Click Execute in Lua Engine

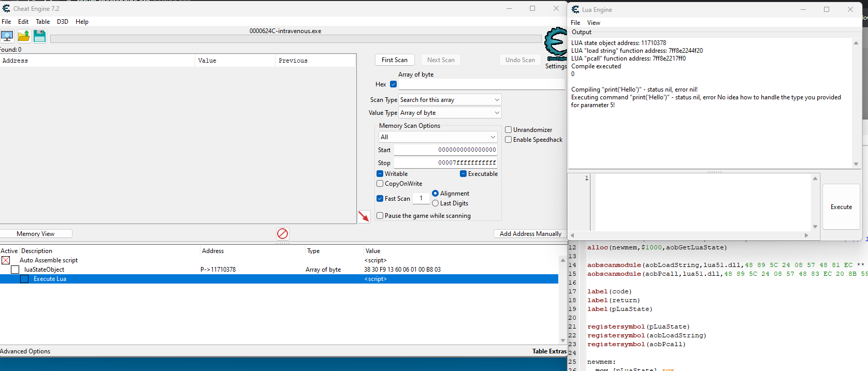[841, 207]
